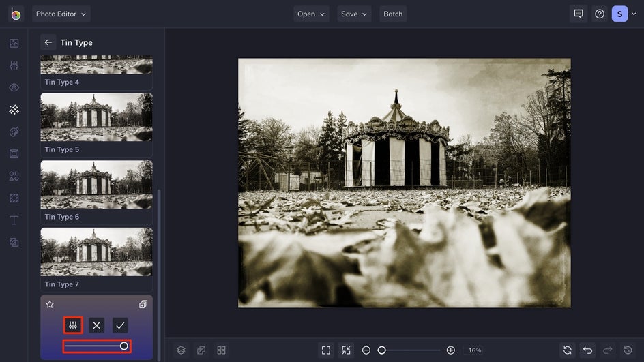
Task: Expand the Open menu
Action: [x=311, y=14]
